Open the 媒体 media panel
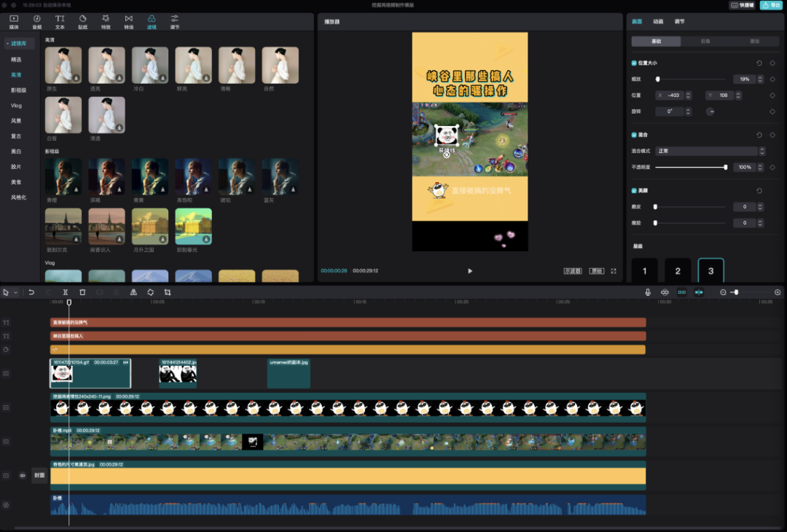This screenshot has height=532, width=787. pyautogui.click(x=14, y=22)
